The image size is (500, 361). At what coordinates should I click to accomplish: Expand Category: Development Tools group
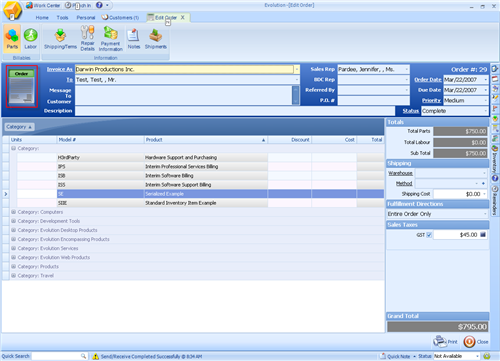14,221
